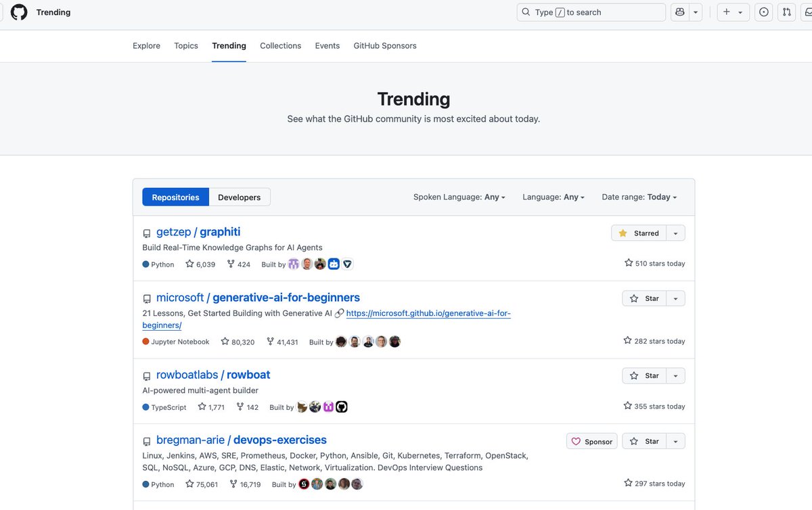
Task: Go to the Events tab
Action: coord(328,46)
